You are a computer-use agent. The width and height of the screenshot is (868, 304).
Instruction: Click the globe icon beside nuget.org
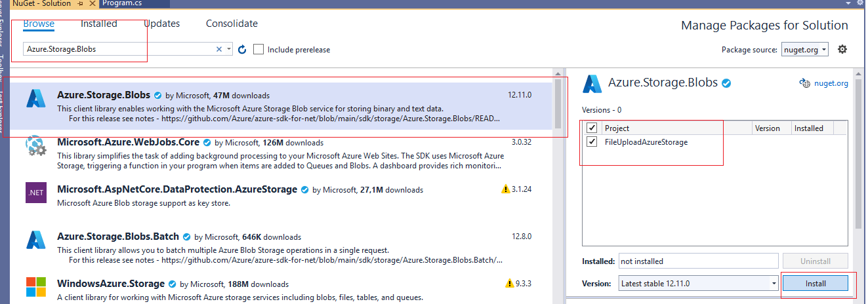pyautogui.click(x=805, y=83)
